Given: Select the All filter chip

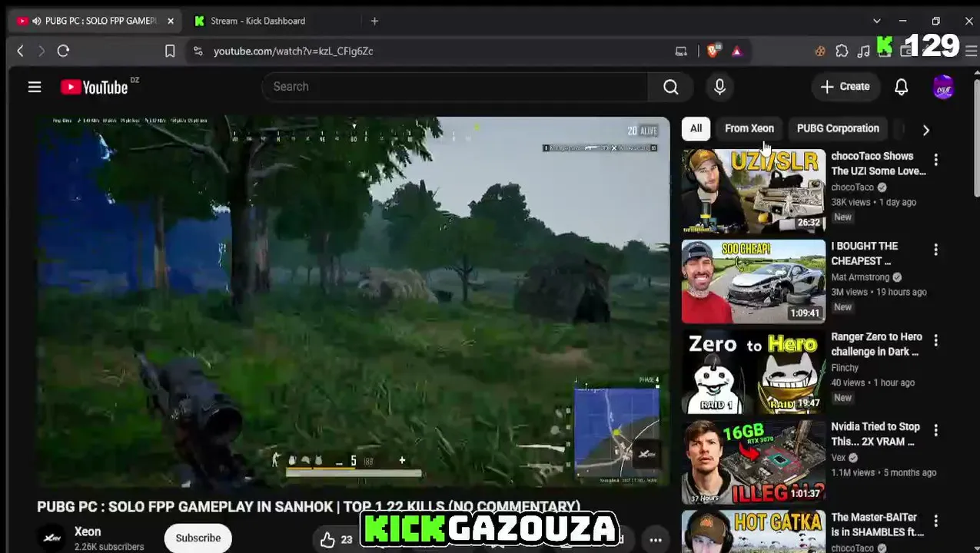Looking at the screenshot, I should tap(696, 128).
